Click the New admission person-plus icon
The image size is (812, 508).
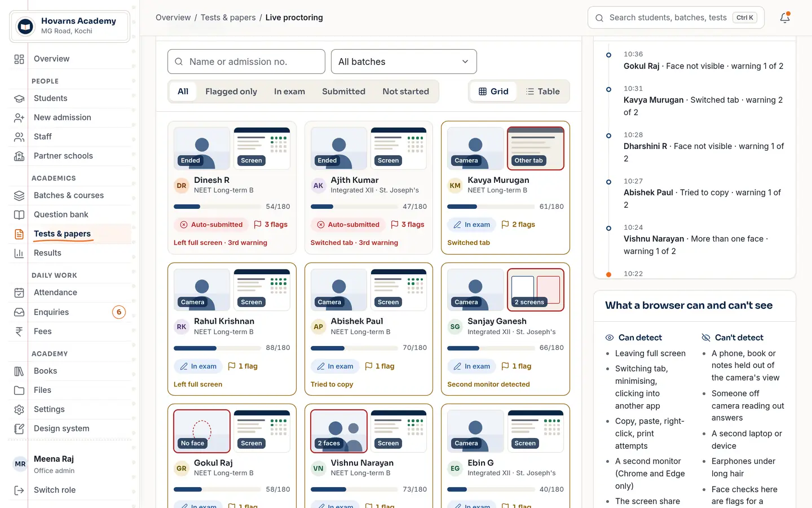point(19,117)
